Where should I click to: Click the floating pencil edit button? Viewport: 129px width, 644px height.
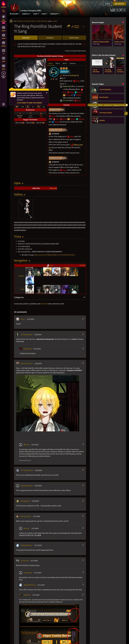(126, 113)
